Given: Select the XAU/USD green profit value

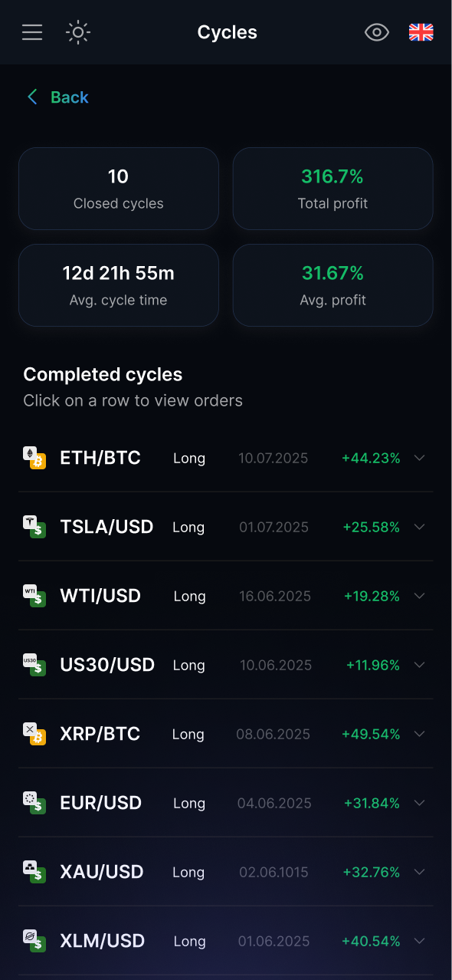Looking at the screenshot, I should point(372,872).
